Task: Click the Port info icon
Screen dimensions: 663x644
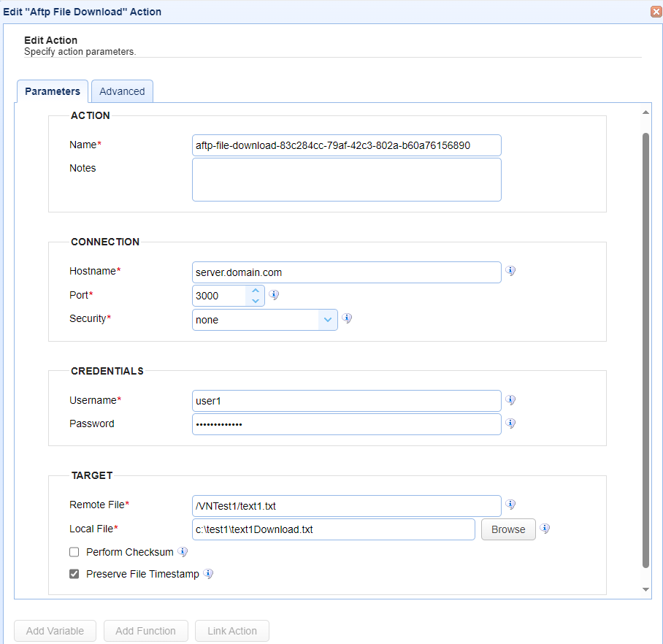Action: (x=274, y=294)
